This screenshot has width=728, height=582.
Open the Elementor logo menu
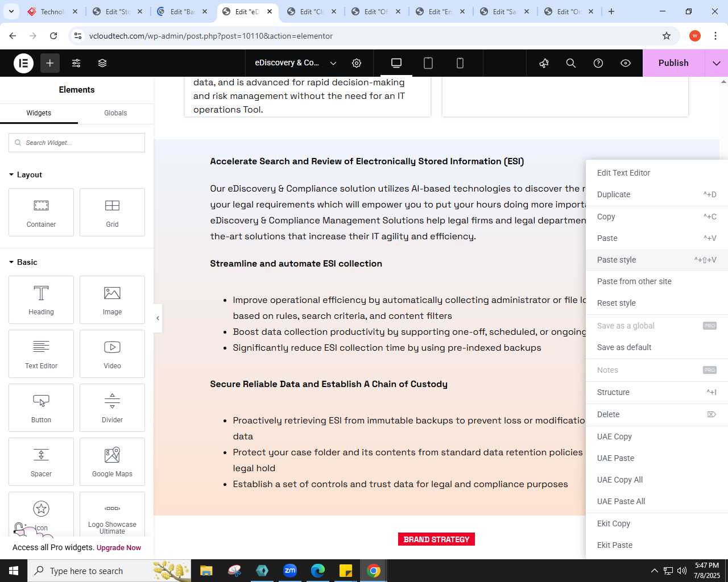(x=24, y=63)
